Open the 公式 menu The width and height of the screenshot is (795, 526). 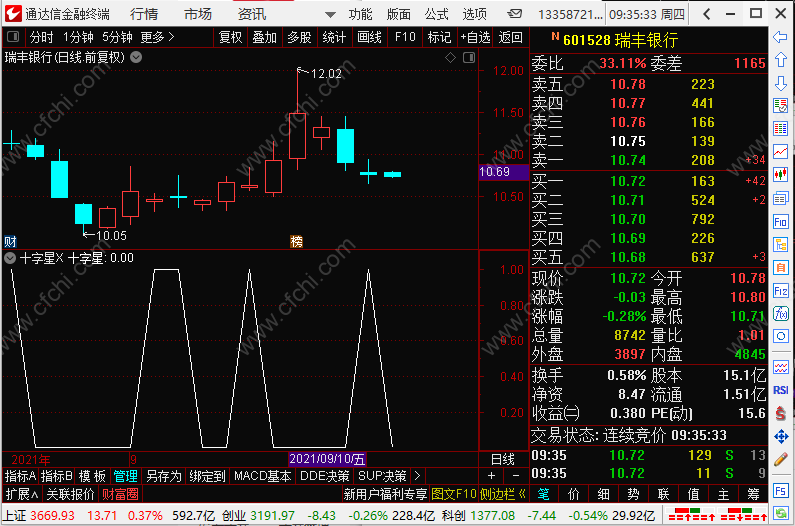[437, 14]
